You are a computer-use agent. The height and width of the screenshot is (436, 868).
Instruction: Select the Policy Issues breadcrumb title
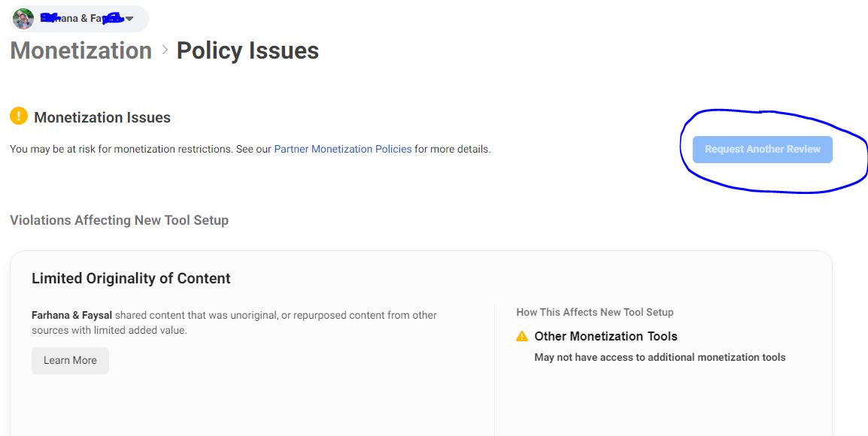pyautogui.click(x=247, y=50)
